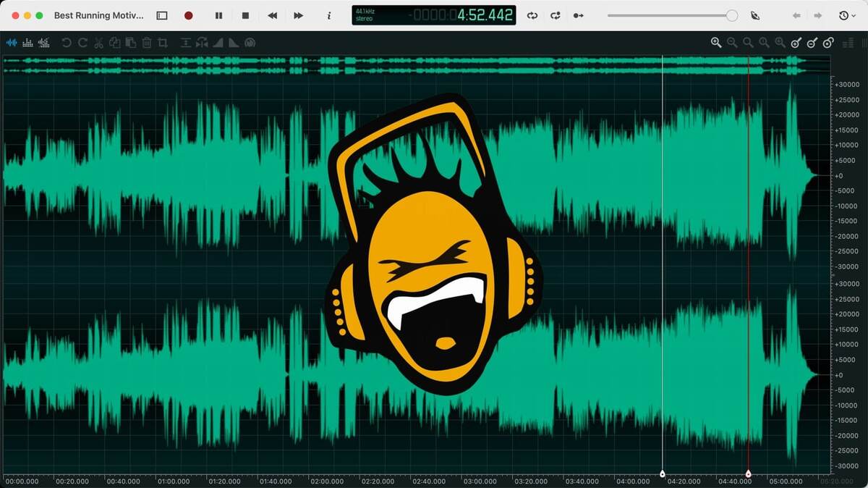Click the 44.1kHz stereo format label
The width and height of the screenshot is (868, 488).
click(x=365, y=14)
